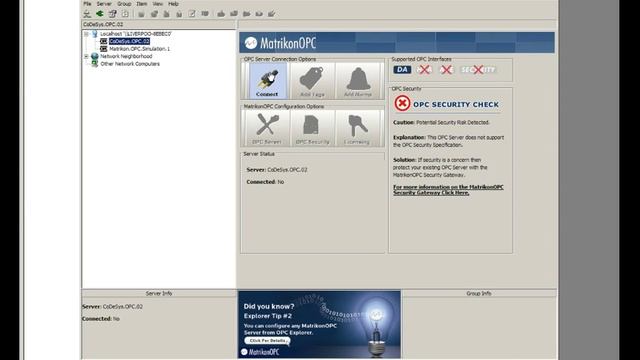Click the DA interface badge
This screenshot has width=640, height=360.
click(402, 69)
